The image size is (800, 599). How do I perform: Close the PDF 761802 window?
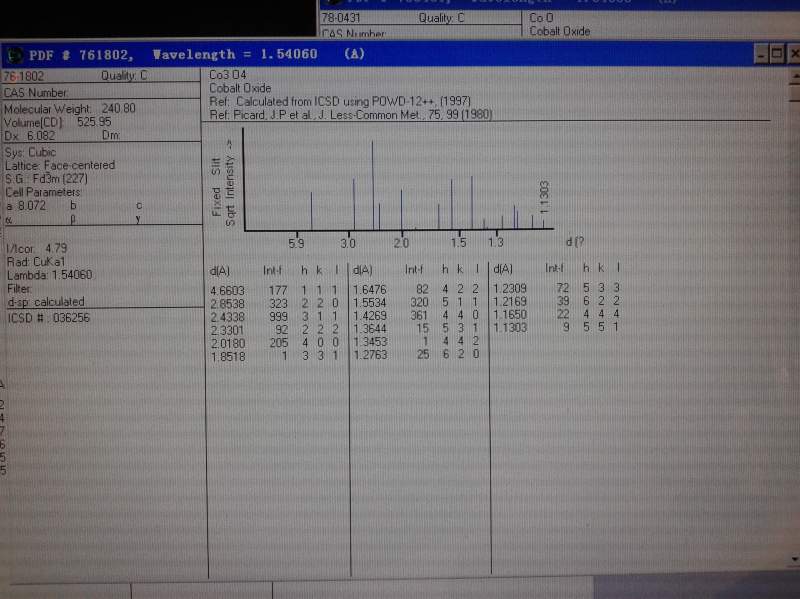coord(793,54)
